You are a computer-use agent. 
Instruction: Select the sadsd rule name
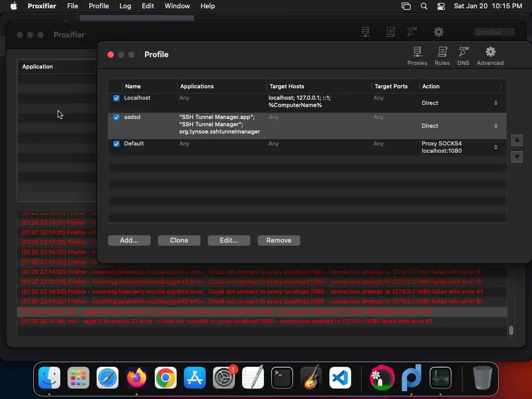[132, 117]
